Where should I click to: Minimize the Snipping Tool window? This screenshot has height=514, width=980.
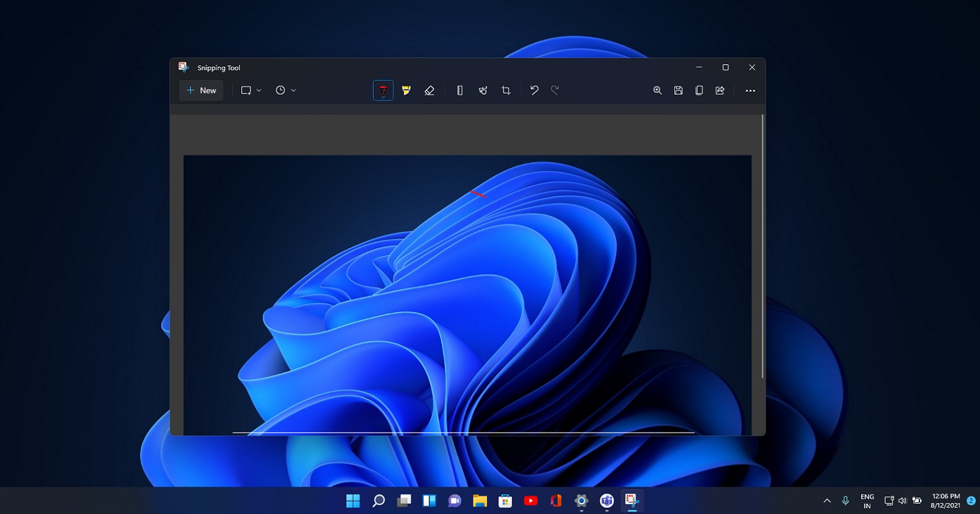click(x=699, y=67)
